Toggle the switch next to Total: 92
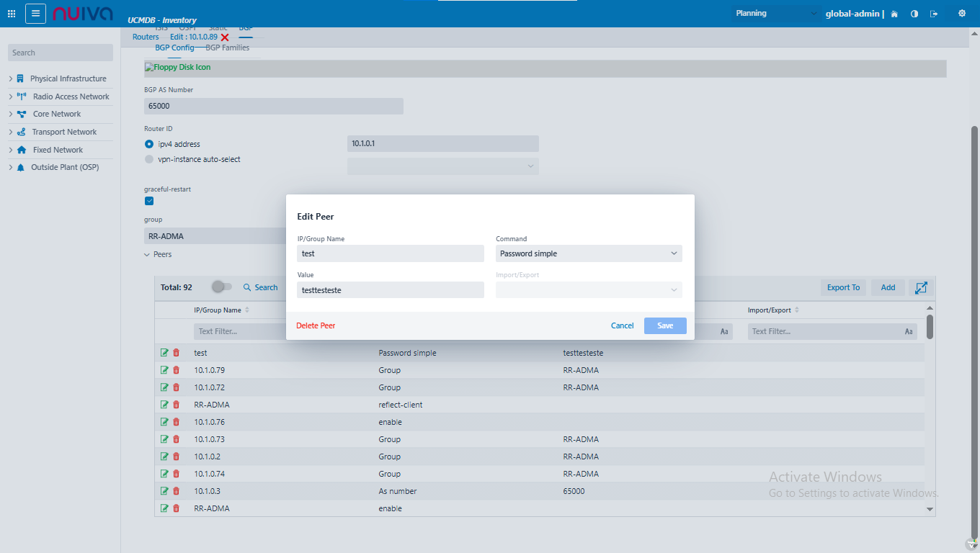The image size is (980, 553). (221, 287)
